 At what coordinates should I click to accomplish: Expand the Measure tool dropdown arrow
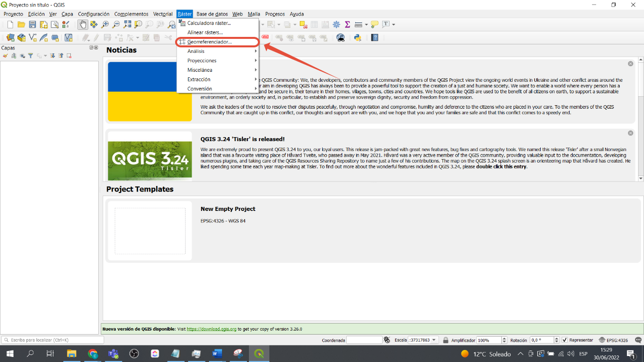[x=367, y=24]
